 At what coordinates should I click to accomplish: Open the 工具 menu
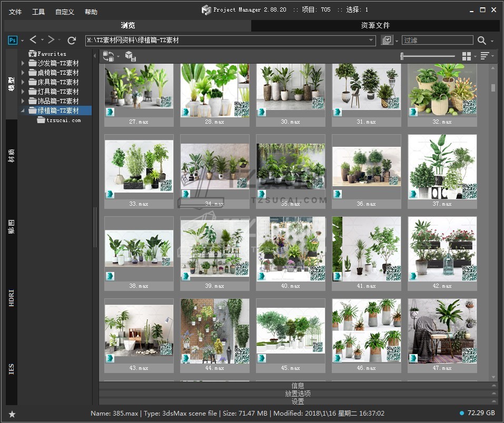click(x=38, y=12)
